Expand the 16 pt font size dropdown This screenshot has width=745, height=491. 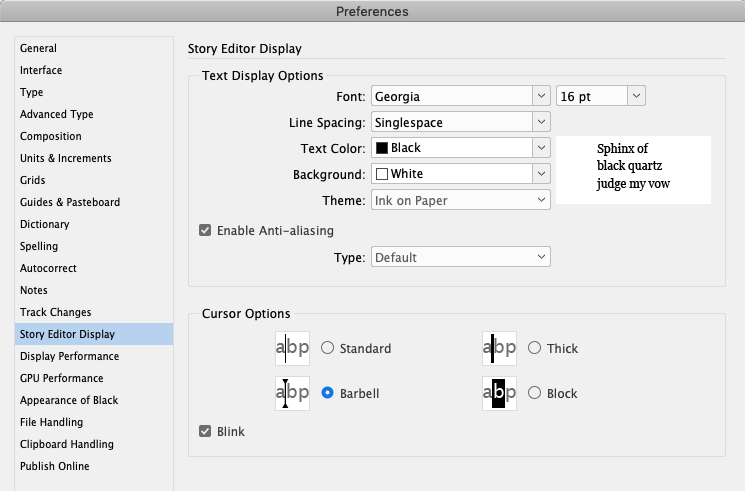(x=601, y=96)
